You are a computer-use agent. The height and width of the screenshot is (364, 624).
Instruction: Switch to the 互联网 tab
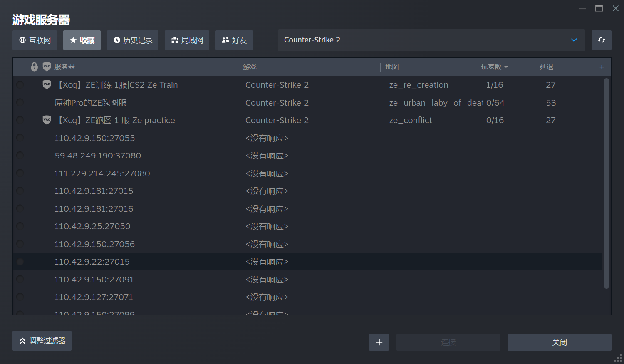pos(35,40)
